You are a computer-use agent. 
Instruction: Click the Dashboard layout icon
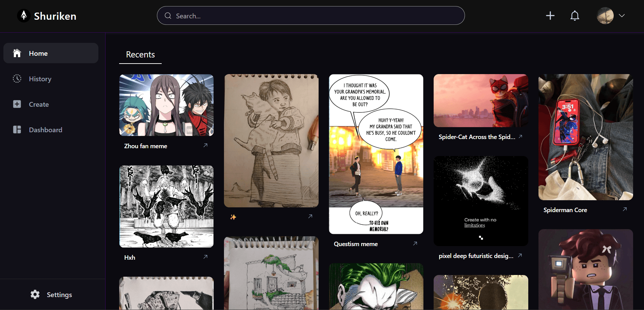(17, 130)
